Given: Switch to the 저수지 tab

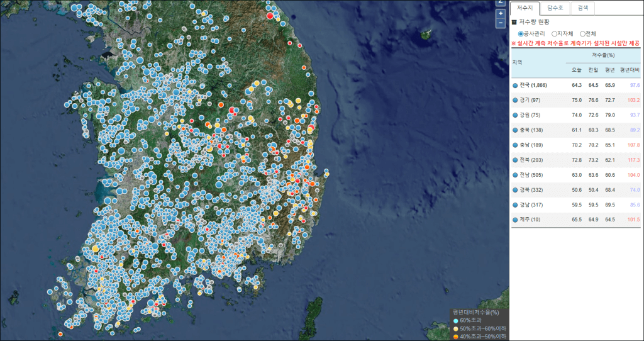Looking at the screenshot, I should pos(525,8).
